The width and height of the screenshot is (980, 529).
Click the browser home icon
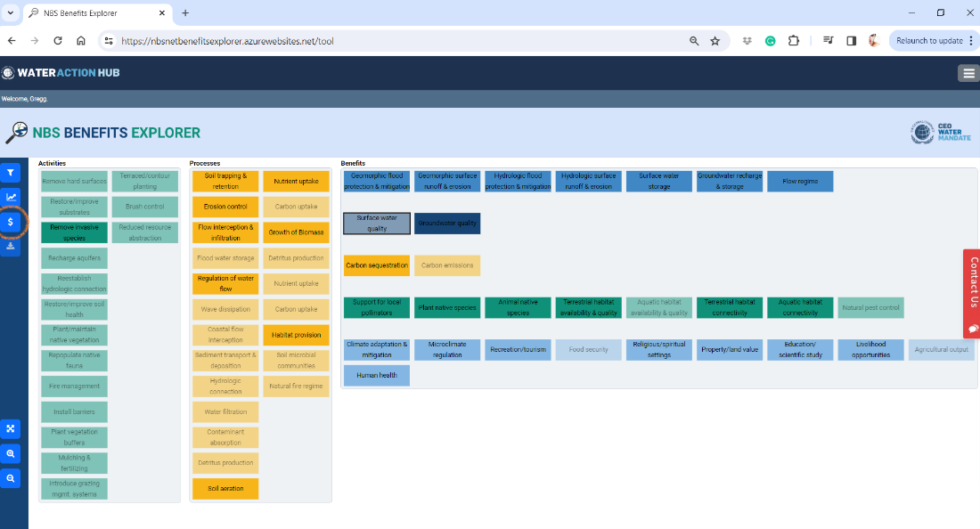click(x=80, y=41)
